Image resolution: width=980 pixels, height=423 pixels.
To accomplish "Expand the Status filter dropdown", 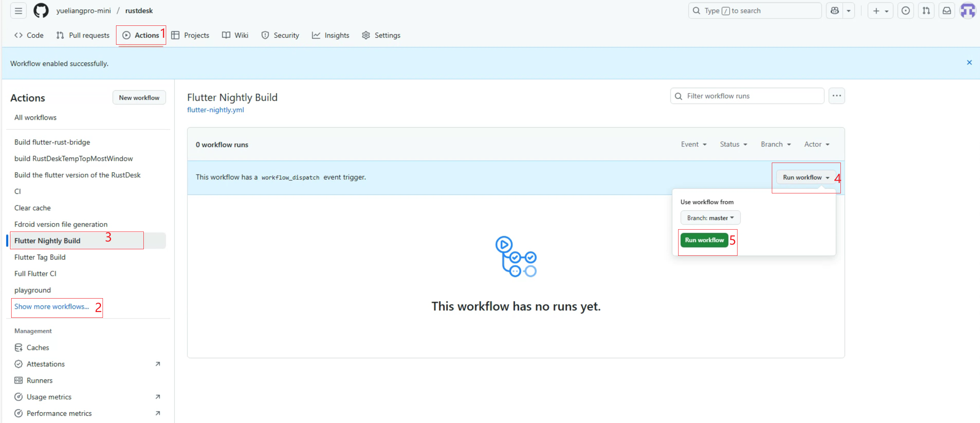I will coord(733,144).
